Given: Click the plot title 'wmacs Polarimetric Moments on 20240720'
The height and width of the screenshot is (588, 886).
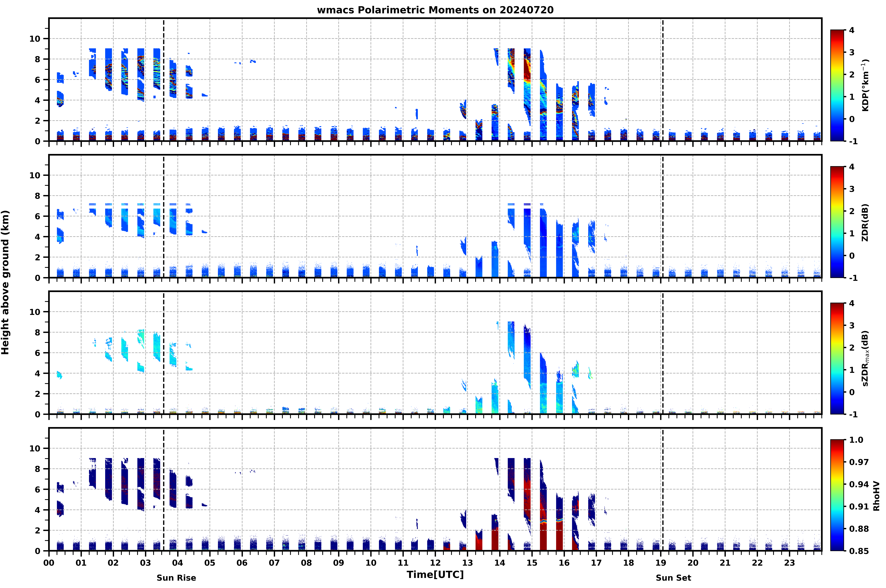Looking at the screenshot, I should [435, 10].
